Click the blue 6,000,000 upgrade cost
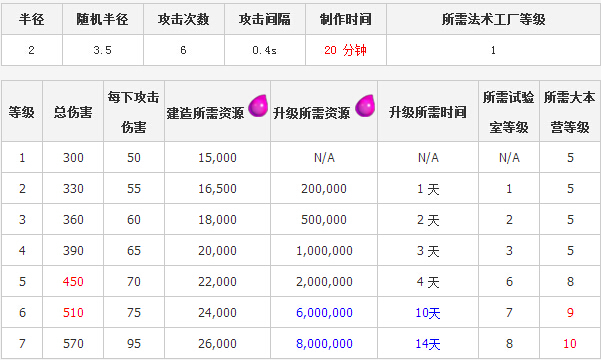 click(x=324, y=312)
